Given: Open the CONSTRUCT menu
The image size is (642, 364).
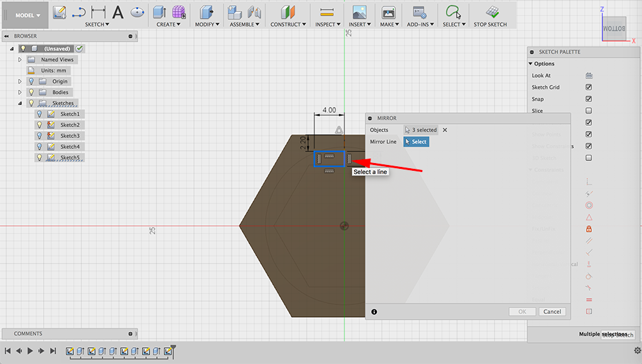Looking at the screenshot, I should pyautogui.click(x=288, y=24).
